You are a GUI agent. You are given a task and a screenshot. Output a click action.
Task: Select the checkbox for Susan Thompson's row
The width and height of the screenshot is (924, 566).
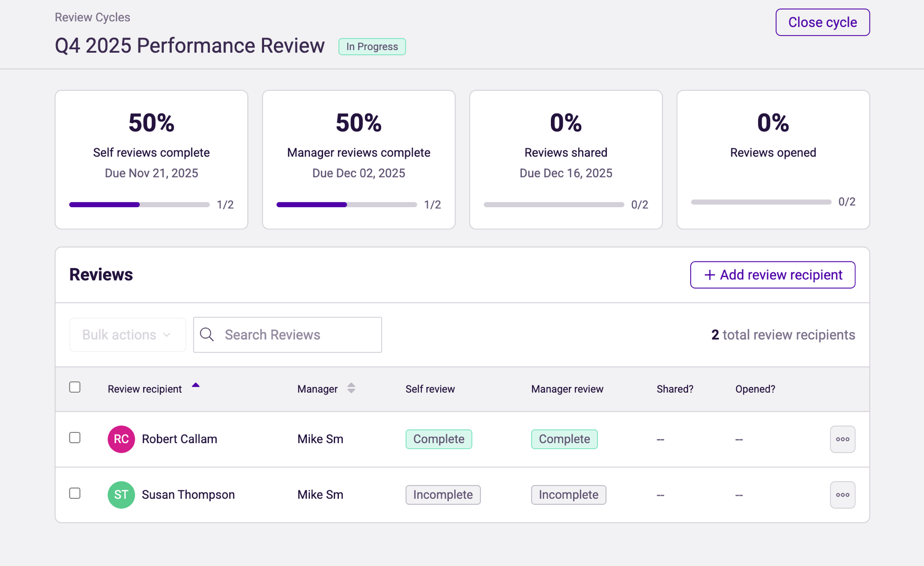pos(75,494)
